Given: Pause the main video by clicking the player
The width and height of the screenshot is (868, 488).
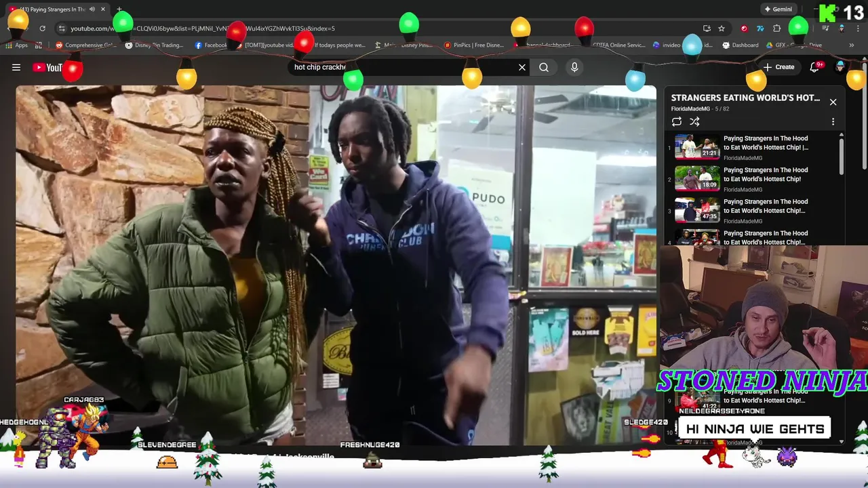Looking at the screenshot, I should (336, 264).
